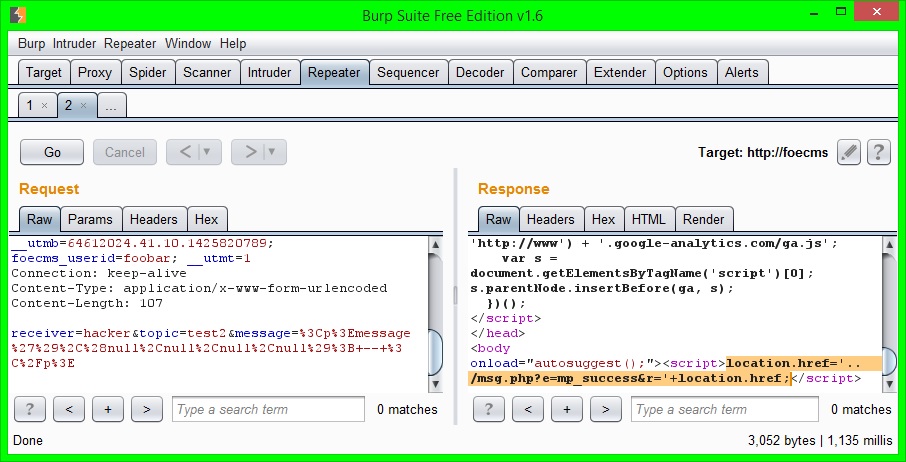Open the Intruder menu
The image size is (906, 462).
[x=75, y=43]
